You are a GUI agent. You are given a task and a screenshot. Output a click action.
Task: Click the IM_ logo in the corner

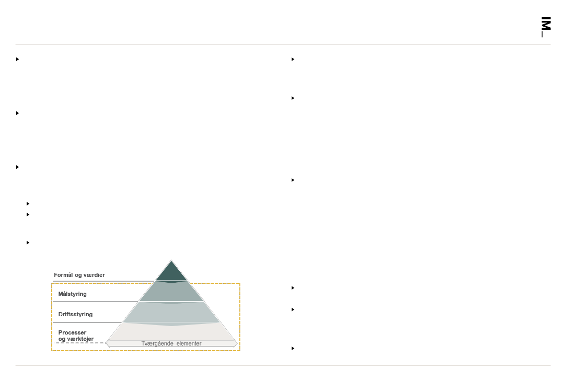tap(546, 27)
